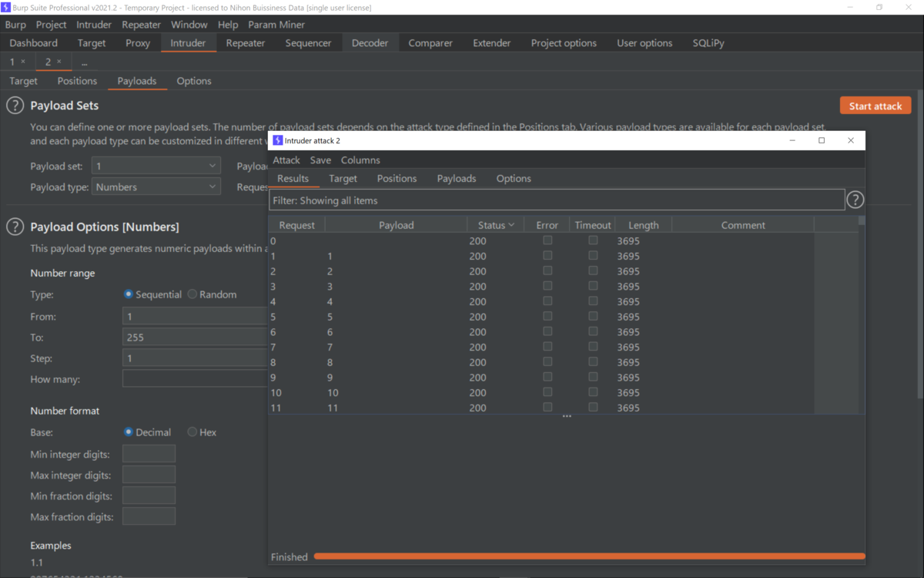Sort results by the Request column
Viewport: 924px width, 578px height.
click(297, 225)
